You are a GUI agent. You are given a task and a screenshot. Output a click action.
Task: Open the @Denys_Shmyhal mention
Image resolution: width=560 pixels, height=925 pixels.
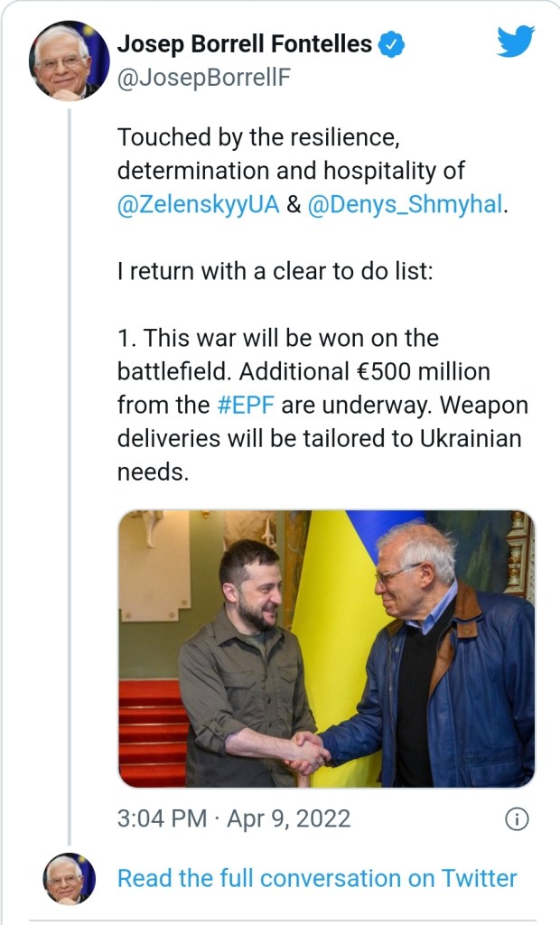[x=404, y=203]
